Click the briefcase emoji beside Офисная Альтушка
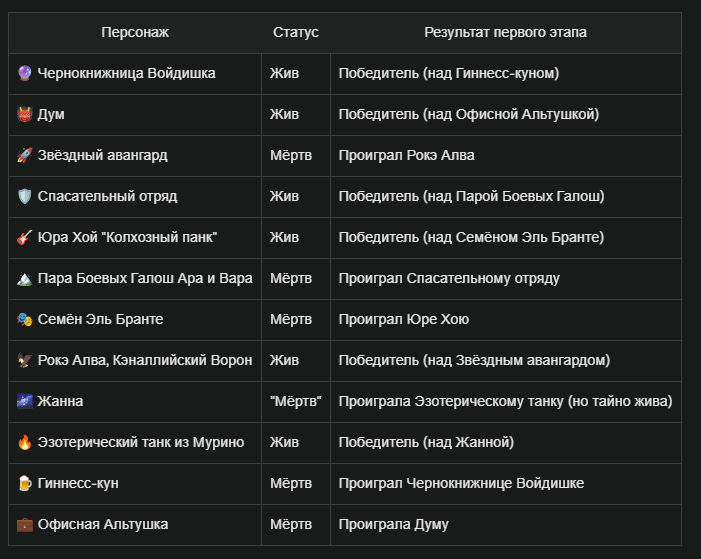Image resolution: width=701 pixels, height=559 pixels. (25, 524)
